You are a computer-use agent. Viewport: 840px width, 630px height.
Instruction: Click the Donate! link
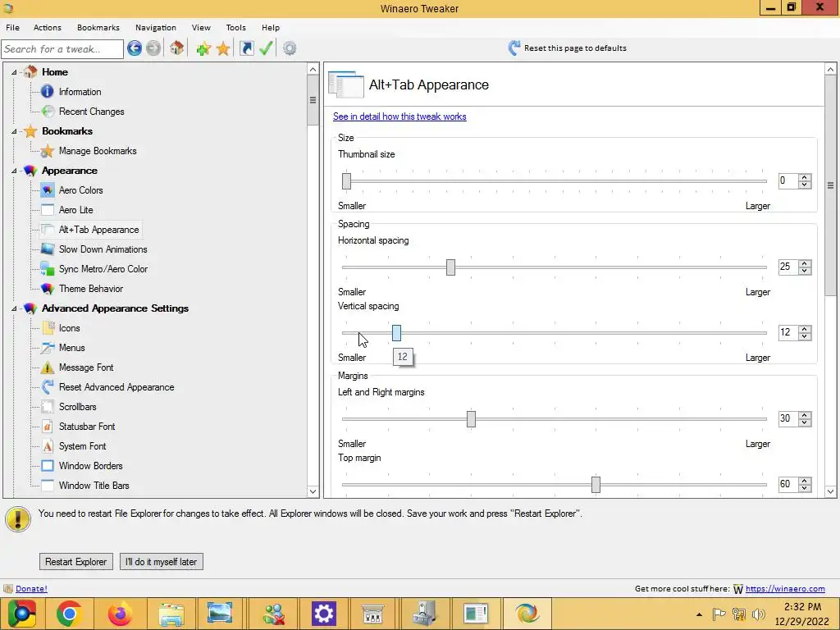tap(32, 588)
